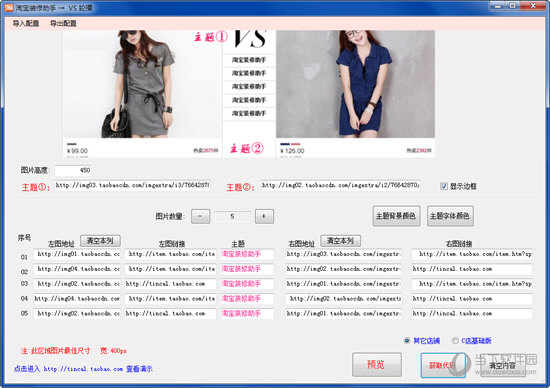550x388 pixels.
Task: Click row 05 left image address field
Action: [77, 314]
